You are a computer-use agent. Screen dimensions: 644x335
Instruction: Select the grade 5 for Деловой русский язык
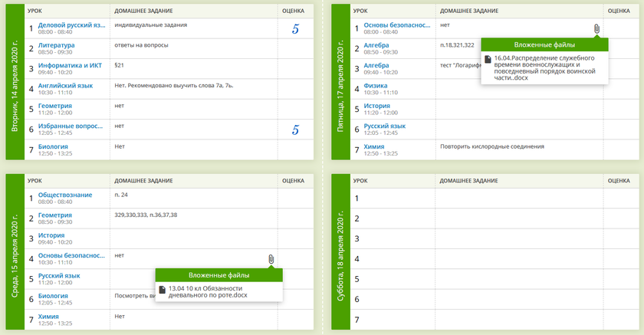tap(295, 29)
